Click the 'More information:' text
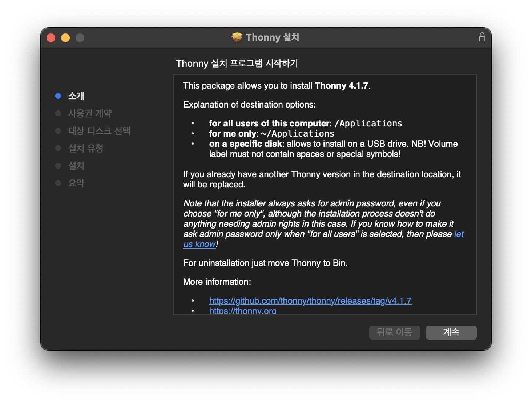Screen dimensions: 532x404 click(217, 282)
